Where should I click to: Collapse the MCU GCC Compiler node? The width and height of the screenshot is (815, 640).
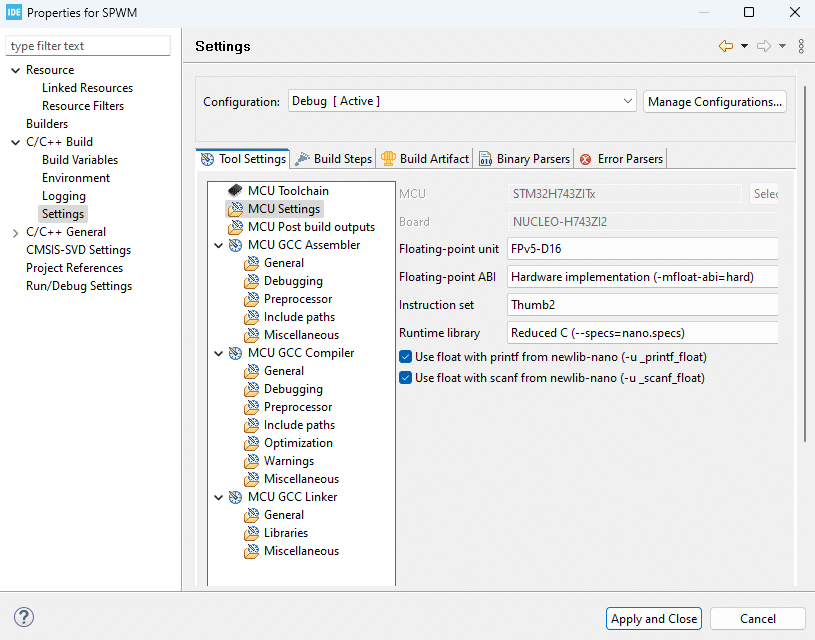(x=219, y=354)
